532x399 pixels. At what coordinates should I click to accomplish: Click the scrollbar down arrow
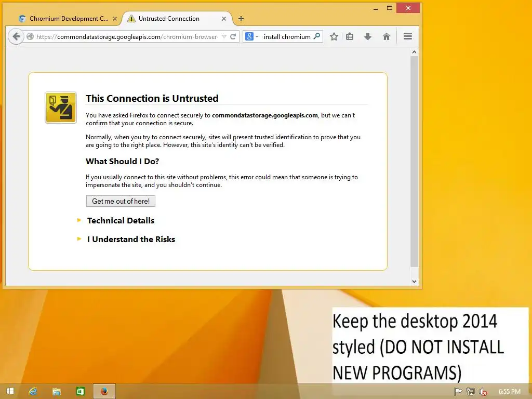(414, 281)
